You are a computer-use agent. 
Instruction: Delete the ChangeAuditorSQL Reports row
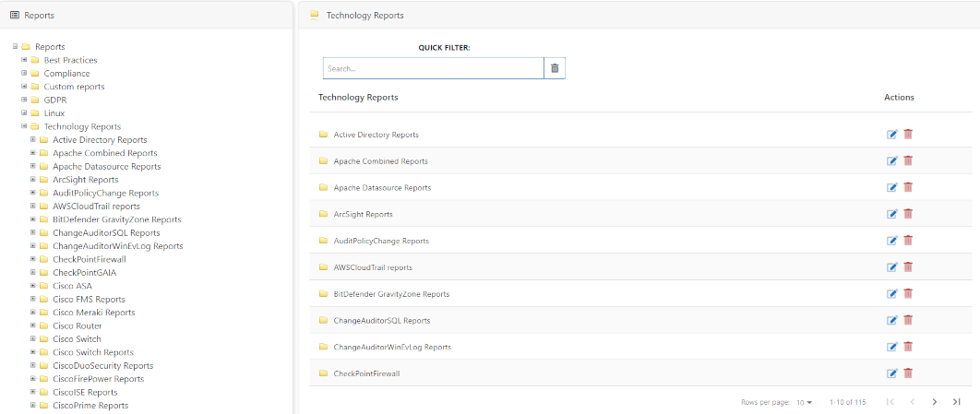908,320
